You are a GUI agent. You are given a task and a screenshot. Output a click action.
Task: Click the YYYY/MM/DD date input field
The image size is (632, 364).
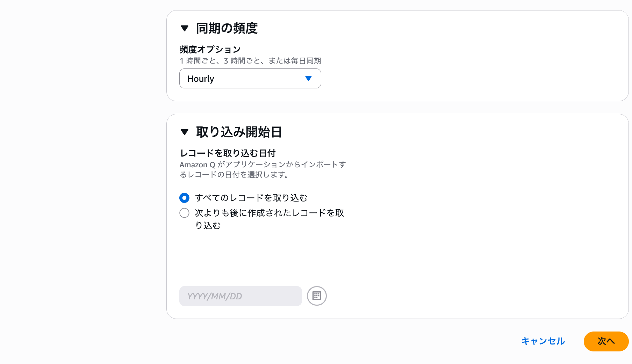coord(240,296)
